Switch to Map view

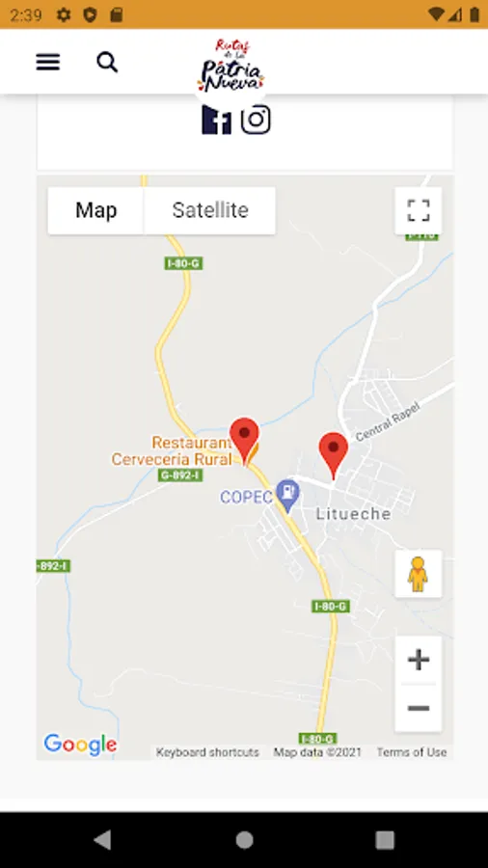click(x=95, y=210)
